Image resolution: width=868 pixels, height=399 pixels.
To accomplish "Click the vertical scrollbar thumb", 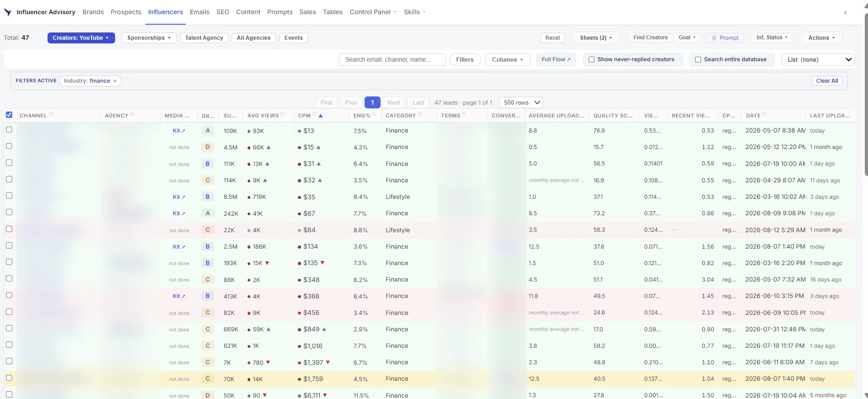I will click(865, 94).
